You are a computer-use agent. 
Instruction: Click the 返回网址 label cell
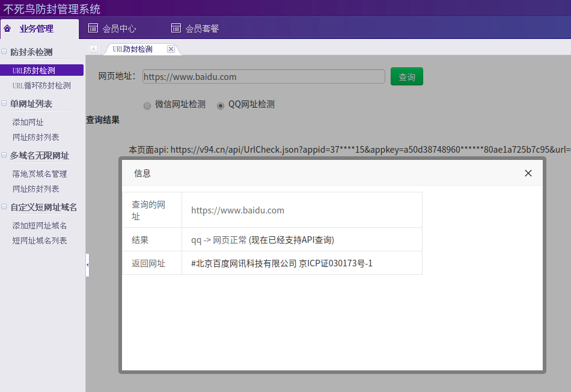[152, 263]
